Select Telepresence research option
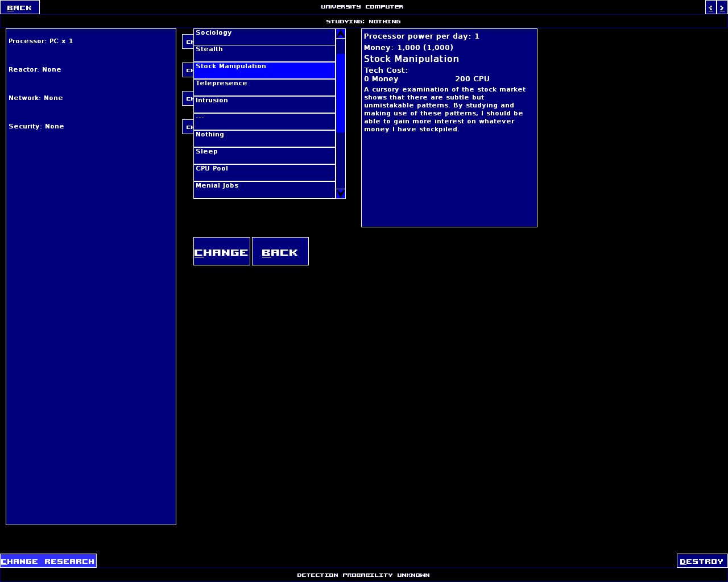 (264, 88)
